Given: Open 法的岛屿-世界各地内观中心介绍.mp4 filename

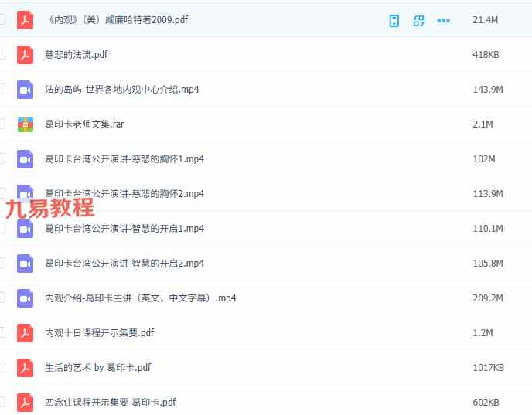Looking at the screenshot, I should click(121, 90).
